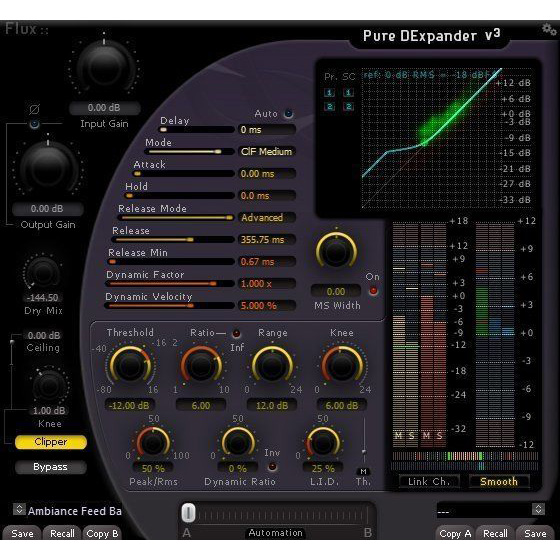This screenshot has width=560, height=560.
Task: Toggle the phase invert LED
Action: click(34, 124)
